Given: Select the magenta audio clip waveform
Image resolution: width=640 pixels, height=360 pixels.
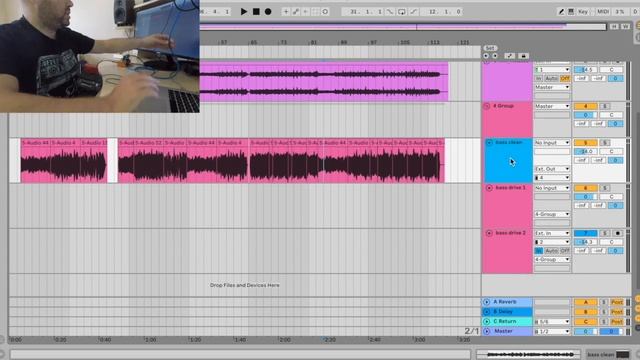Looking at the screenshot, I should pyautogui.click(x=324, y=82).
